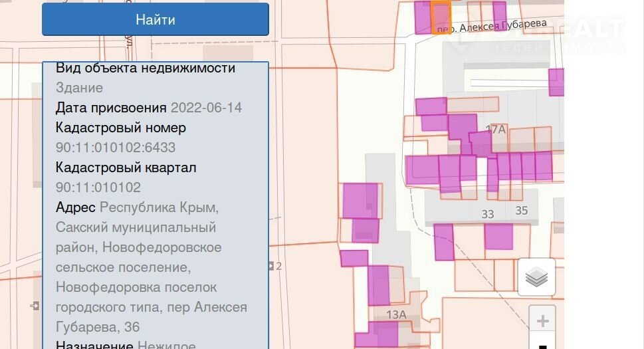This screenshot has height=349, width=644.
Task: Click the Кадастровый номер field label
Action: point(120,128)
